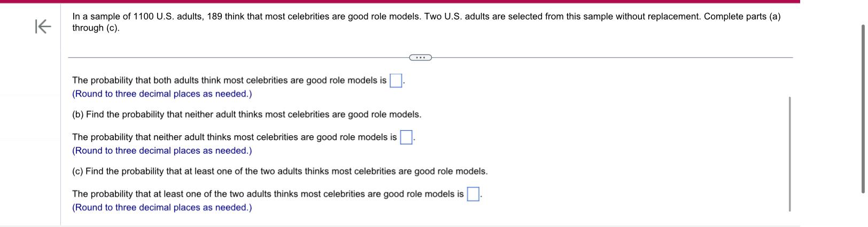Expand the ellipsis button on divider

point(420,57)
